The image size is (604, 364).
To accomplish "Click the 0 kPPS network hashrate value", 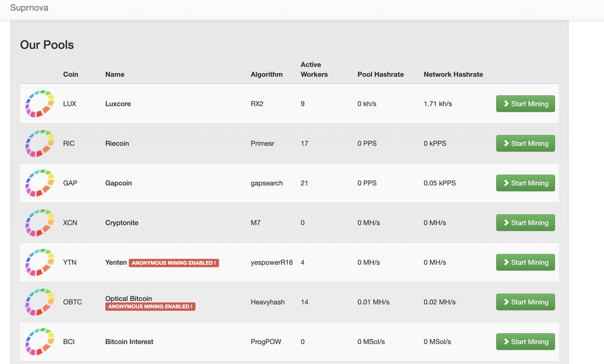I will [435, 143].
